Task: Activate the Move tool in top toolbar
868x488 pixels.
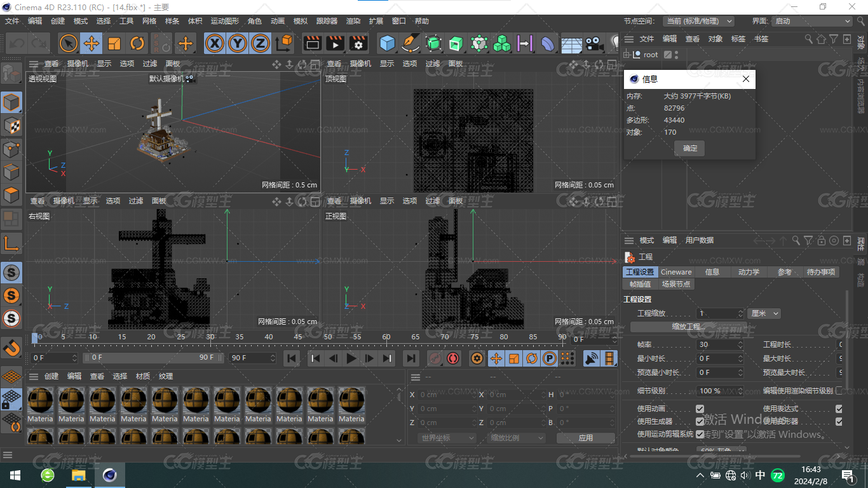Action: (92, 43)
